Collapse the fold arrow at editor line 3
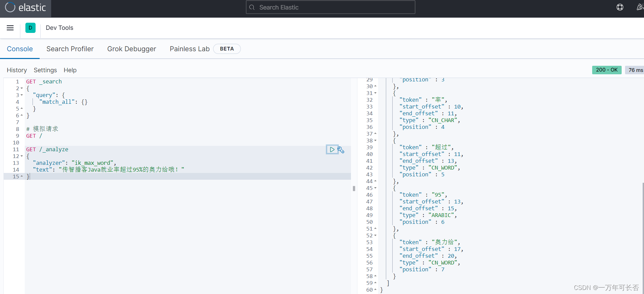Viewport: 644px width, 294px height. [x=22, y=95]
